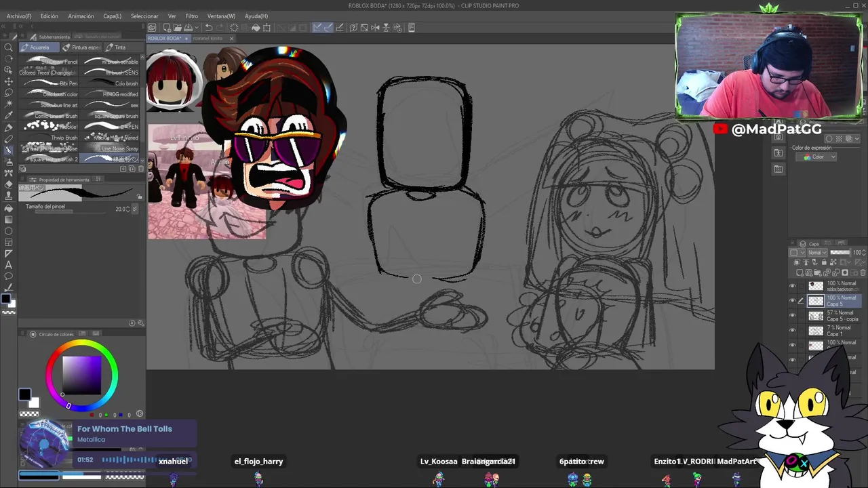Screen dimensions: 868x488
Task: Toggle Snap to Ruler in command bar
Action: pyautogui.click(x=317, y=28)
